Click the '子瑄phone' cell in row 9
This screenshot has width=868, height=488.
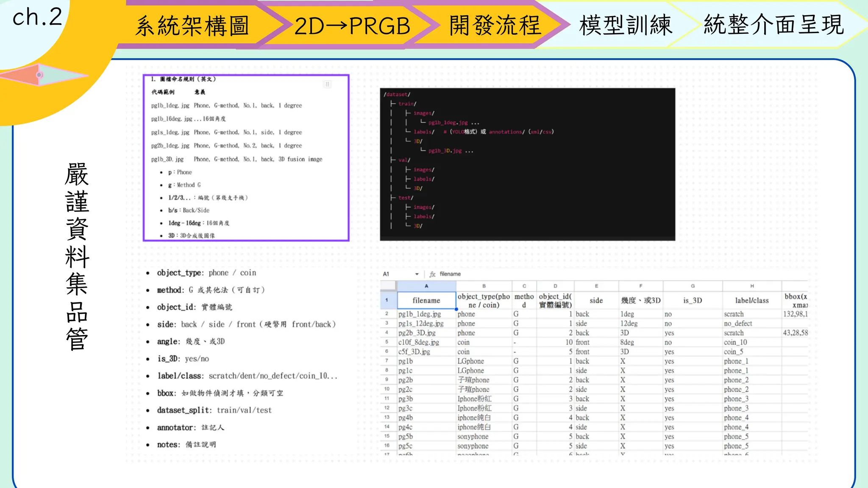click(484, 380)
